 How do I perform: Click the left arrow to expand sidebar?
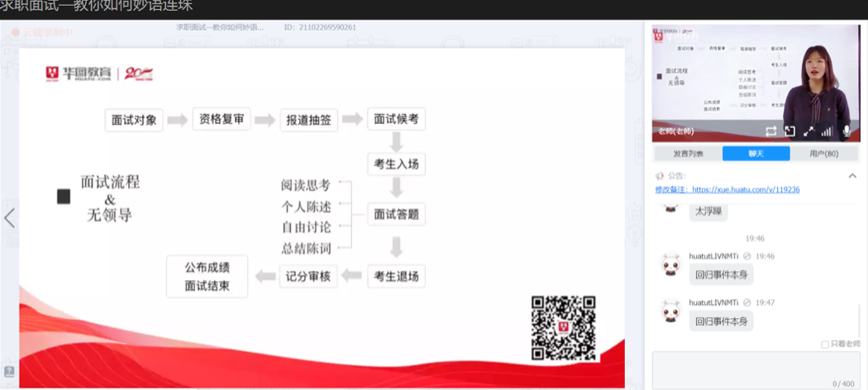coord(10,217)
